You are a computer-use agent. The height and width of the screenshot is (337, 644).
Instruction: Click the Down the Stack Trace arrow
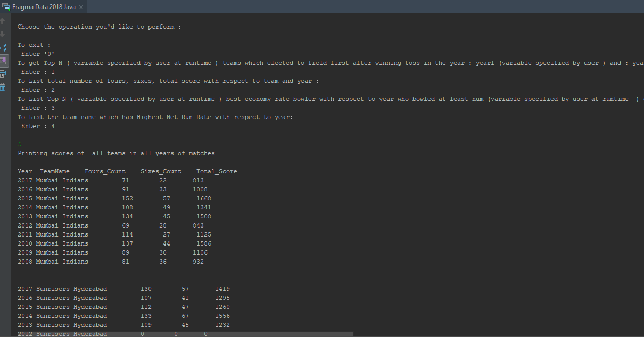tap(3, 34)
